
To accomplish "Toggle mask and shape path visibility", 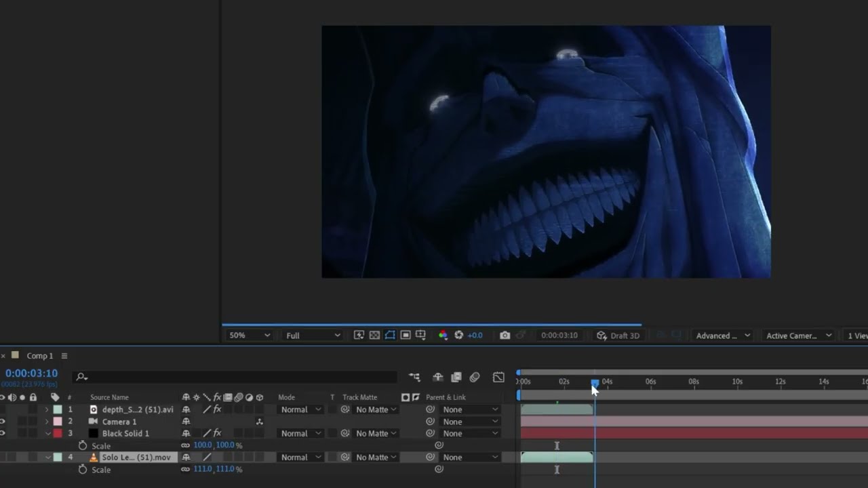I will pyautogui.click(x=390, y=335).
